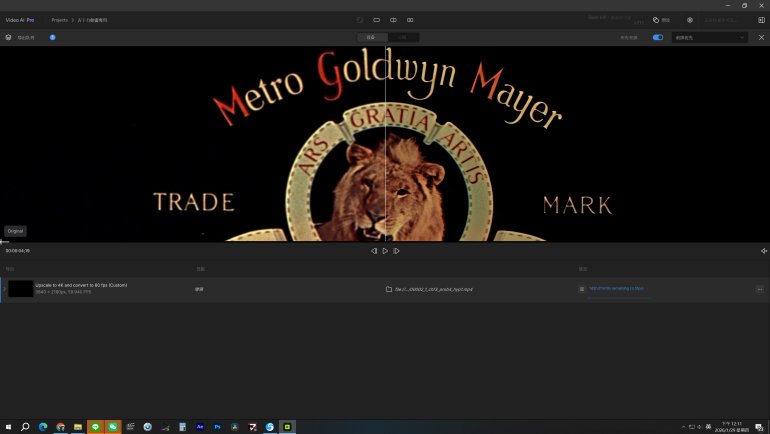This screenshot has width=770, height=434.
Task: Click the volume speaker icon
Action: tap(764, 251)
